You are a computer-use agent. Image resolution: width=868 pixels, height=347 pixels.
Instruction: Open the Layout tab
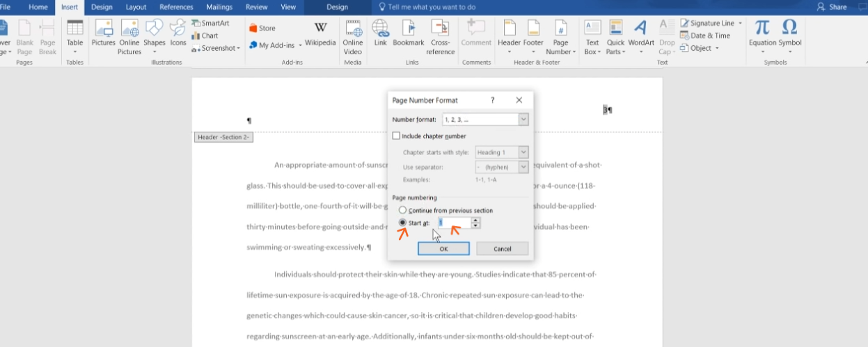136,7
